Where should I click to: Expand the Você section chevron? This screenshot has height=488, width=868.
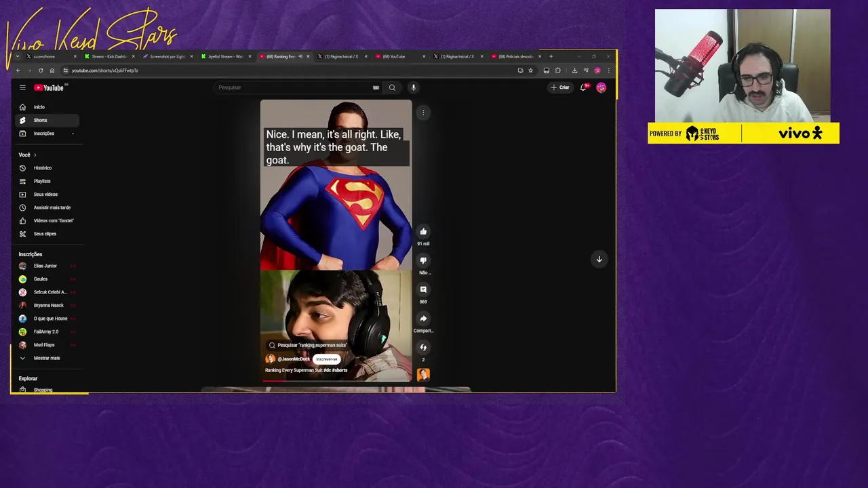tap(35, 155)
